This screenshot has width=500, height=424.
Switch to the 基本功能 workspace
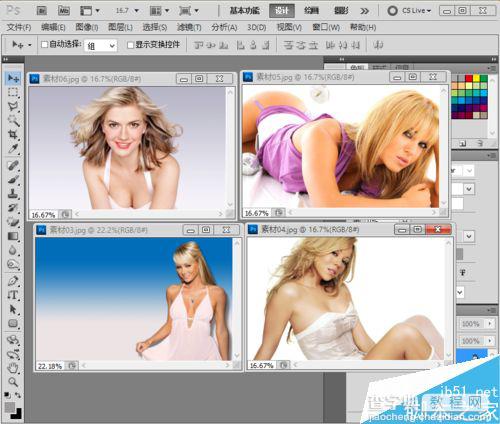(x=245, y=11)
